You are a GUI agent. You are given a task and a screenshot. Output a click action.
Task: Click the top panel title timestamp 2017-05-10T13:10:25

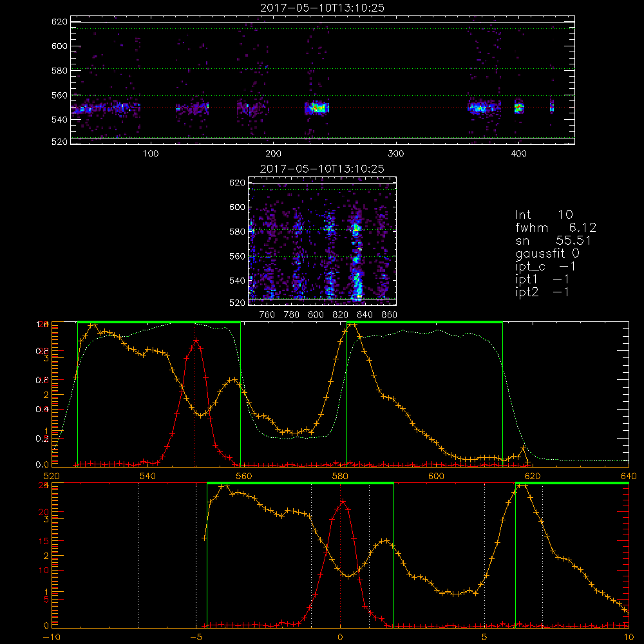(x=322, y=8)
